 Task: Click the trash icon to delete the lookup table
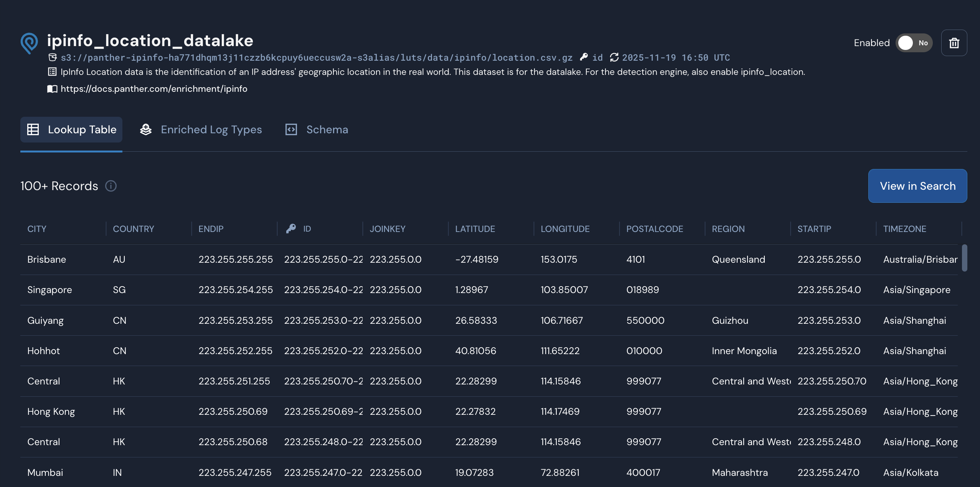click(x=954, y=43)
